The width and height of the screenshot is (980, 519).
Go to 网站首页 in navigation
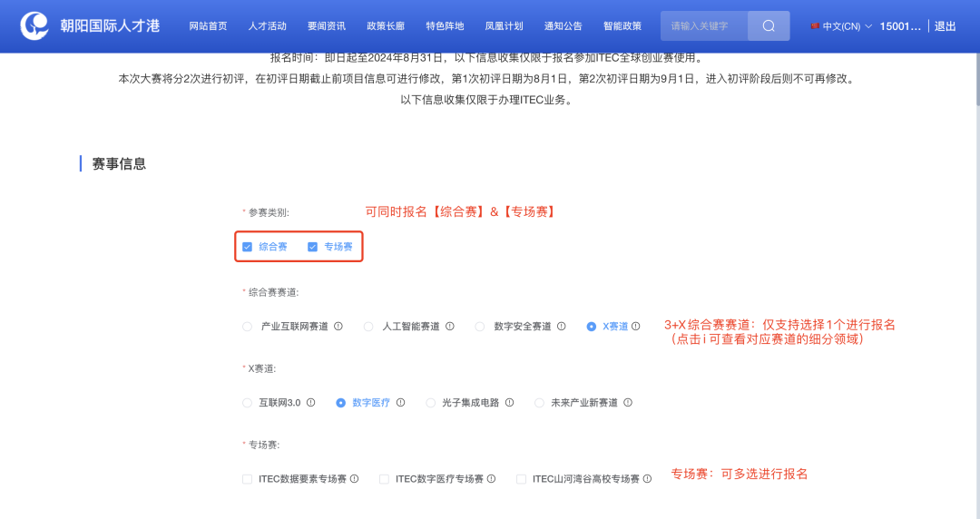pyautogui.click(x=208, y=26)
